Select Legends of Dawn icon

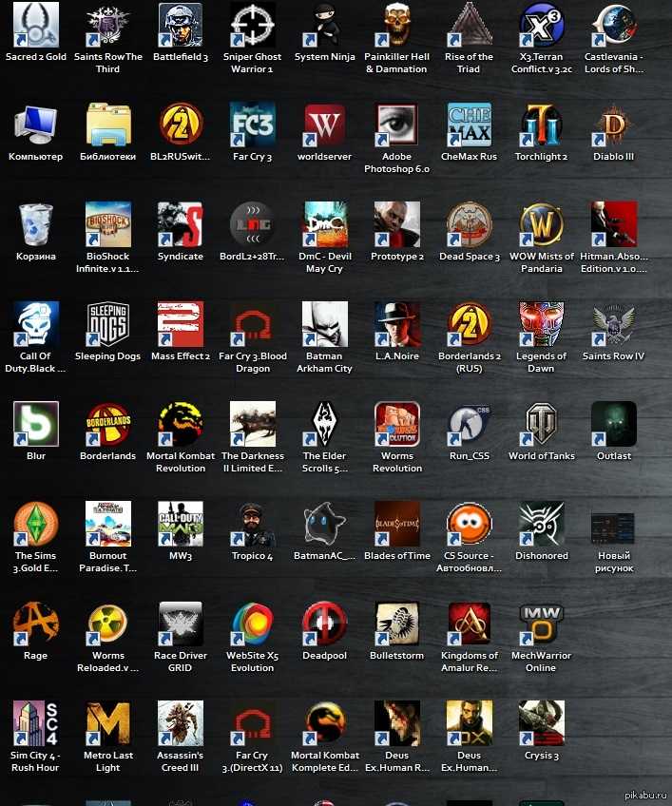click(x=542, y=324)
